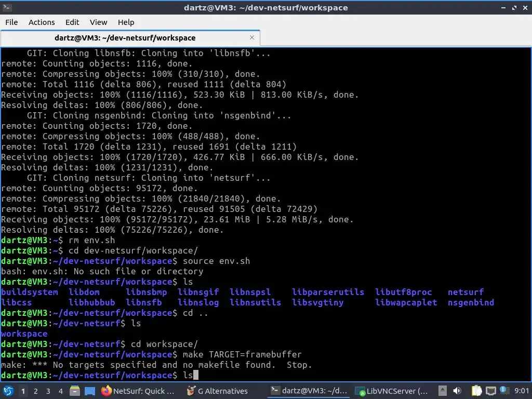532x399 pixels.
Task: Switch to virtual desktop 1
Action: (x=23, y=391)
